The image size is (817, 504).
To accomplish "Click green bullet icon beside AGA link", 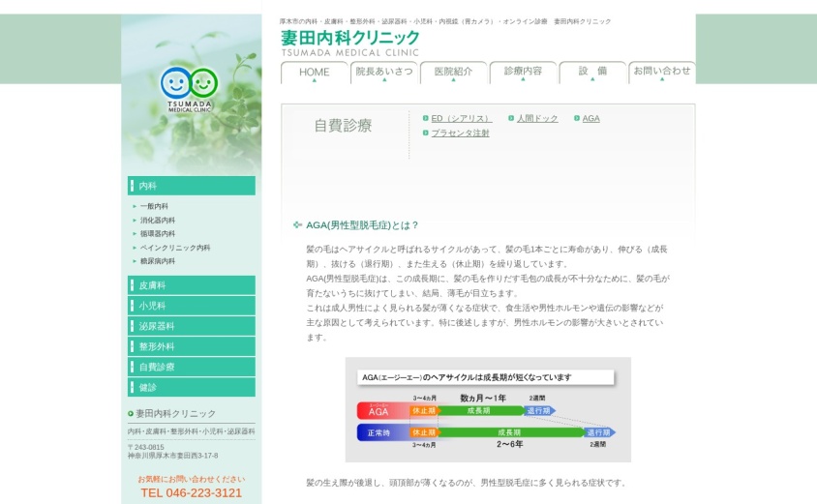I will coord(577,118).
